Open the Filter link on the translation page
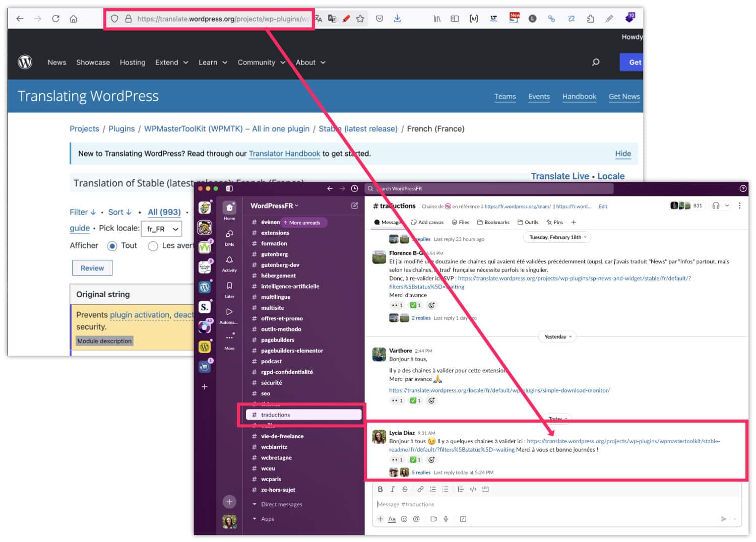The width and height of the screenshot is (756, 542). 83,212
